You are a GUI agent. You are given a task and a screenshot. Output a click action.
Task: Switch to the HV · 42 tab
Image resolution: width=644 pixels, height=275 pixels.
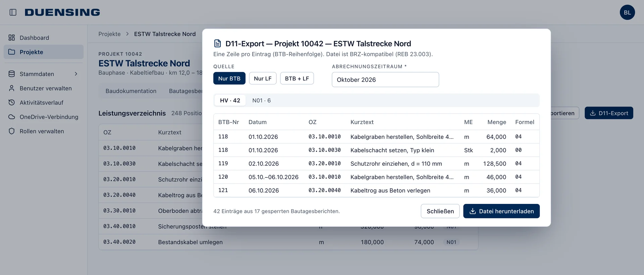point(230,101)
